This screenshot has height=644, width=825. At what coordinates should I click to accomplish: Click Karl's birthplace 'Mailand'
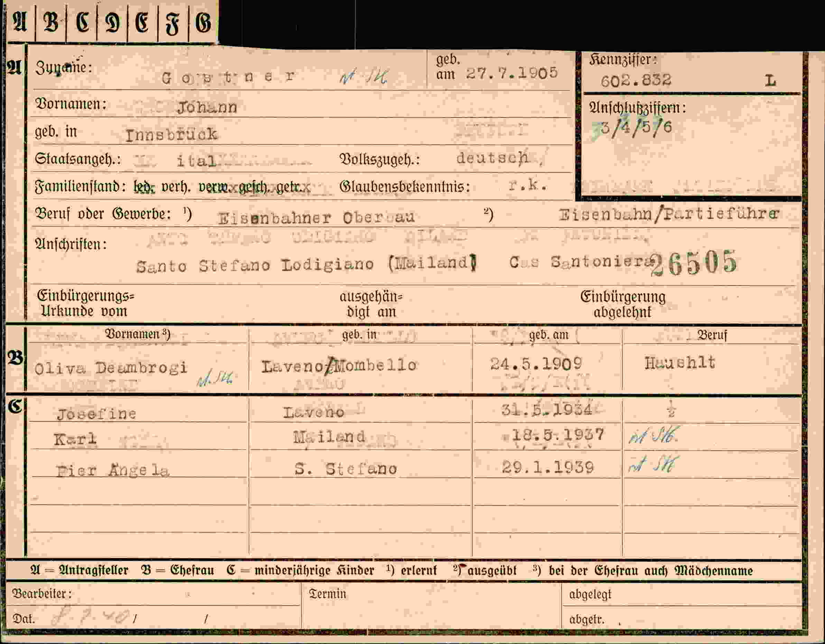pos(330,437)
